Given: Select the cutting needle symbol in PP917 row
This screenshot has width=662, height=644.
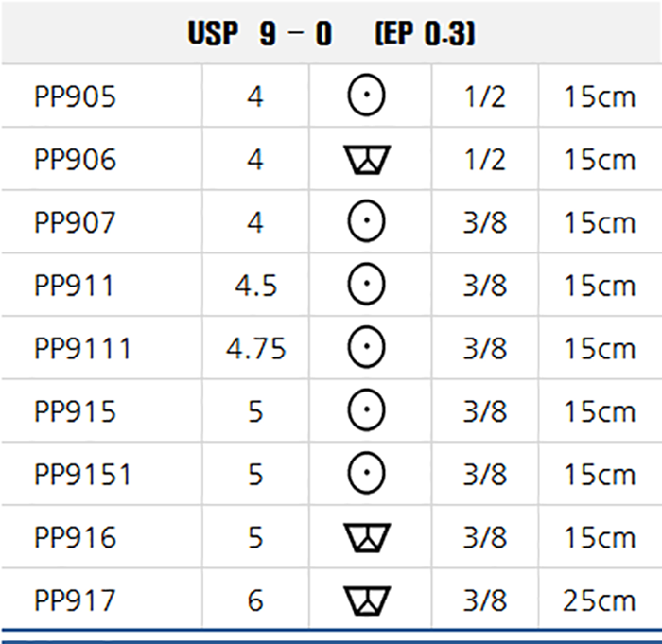Looking at the screenshot, I should point(367,600).
